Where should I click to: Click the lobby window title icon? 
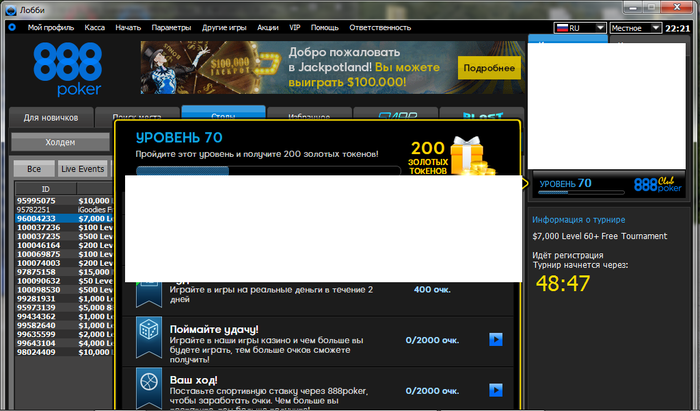[11, 10]
